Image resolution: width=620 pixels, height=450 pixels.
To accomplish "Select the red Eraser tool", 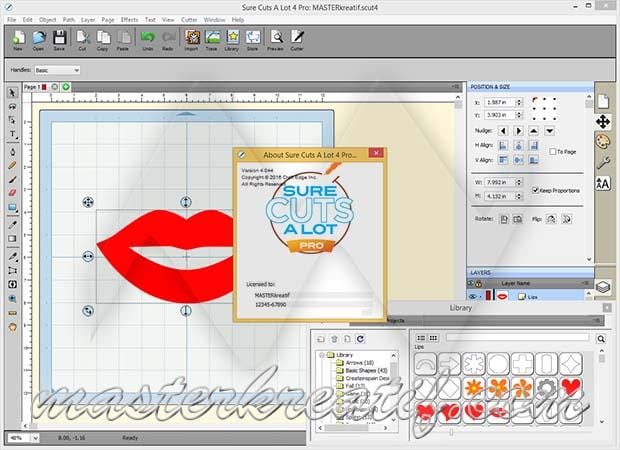I will [12, 193].
